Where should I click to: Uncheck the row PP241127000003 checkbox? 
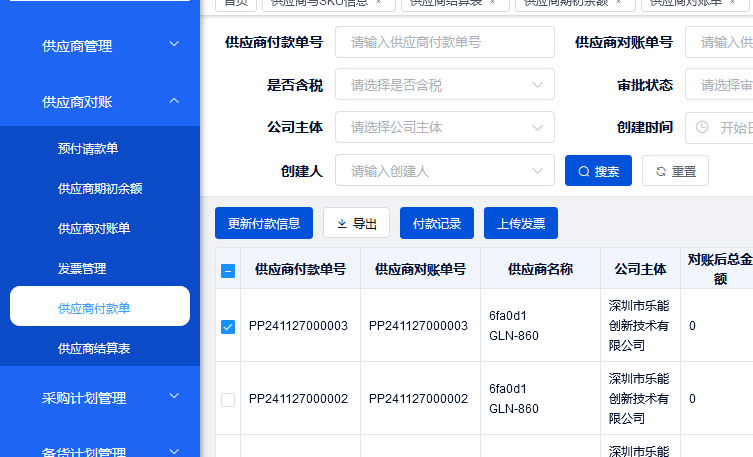point(228,326)
